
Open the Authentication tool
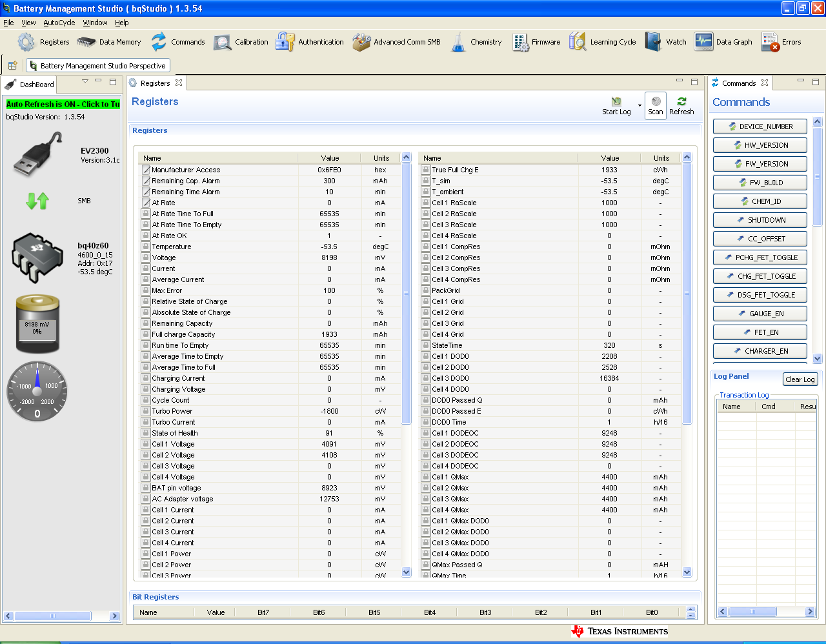(x=309, y=42)
